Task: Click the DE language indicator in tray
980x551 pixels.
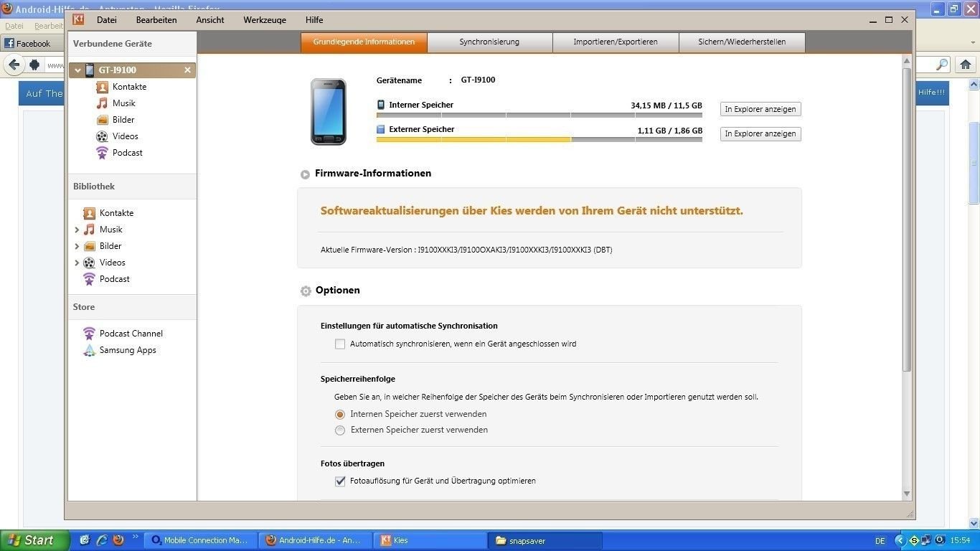Action: [880, 541]
